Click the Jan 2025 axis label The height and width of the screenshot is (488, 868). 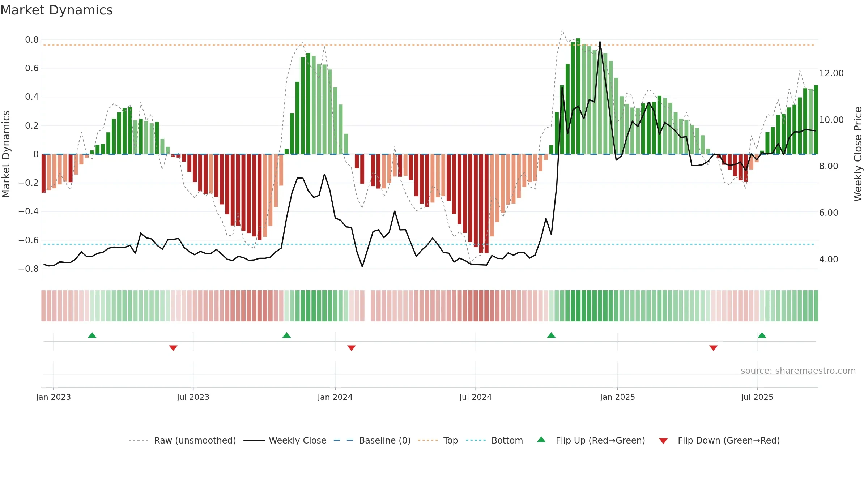click(618, 397)
